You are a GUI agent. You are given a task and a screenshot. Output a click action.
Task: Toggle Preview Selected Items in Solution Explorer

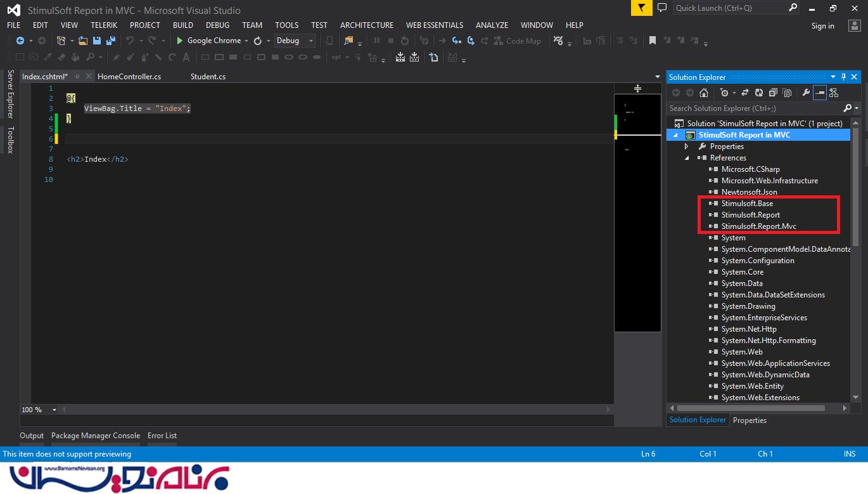(819, 93)
